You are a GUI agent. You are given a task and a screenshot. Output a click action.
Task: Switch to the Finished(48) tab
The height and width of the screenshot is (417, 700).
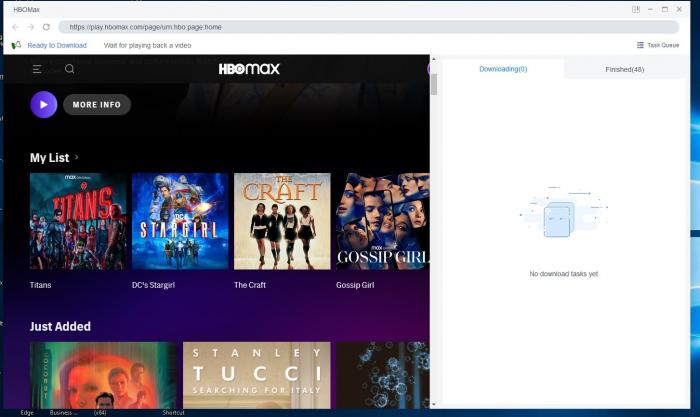pos(625,69)
